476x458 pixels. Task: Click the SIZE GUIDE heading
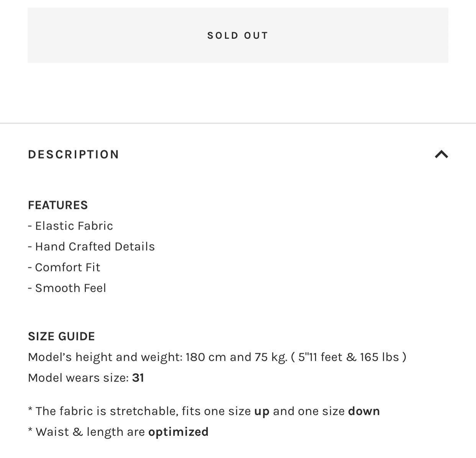61,336
